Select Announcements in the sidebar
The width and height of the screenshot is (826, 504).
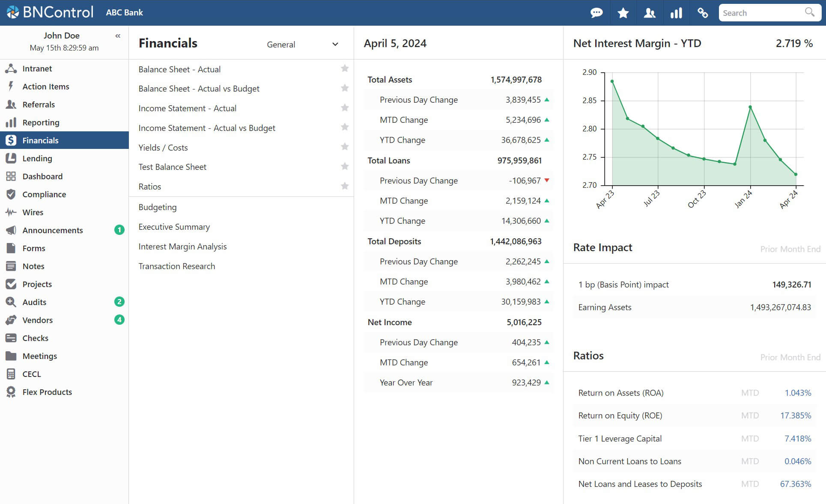pos(53,230)
